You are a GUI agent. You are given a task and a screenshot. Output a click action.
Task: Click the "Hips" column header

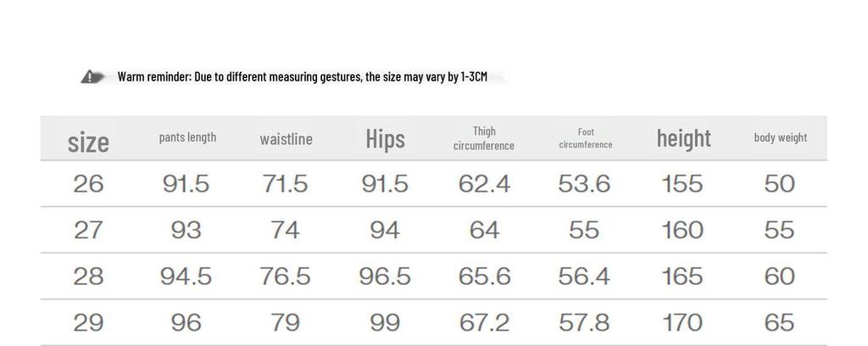click(x=385, y=139)
